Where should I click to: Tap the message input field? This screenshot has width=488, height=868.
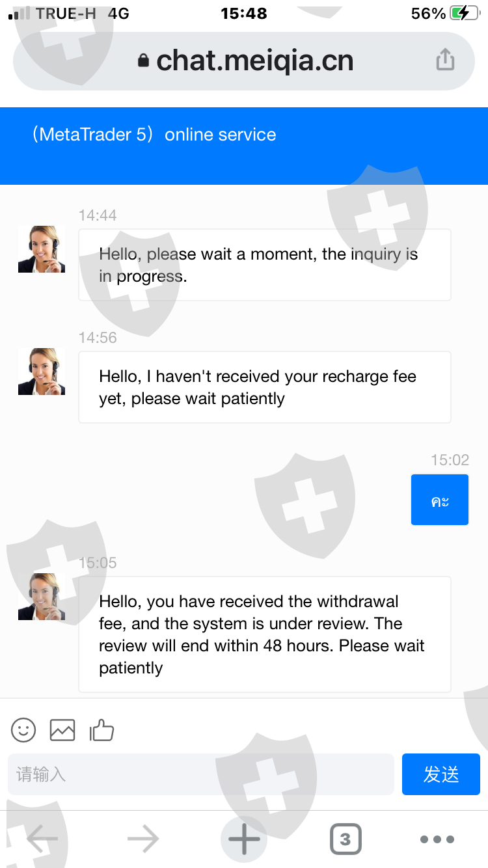pos(200,774)
